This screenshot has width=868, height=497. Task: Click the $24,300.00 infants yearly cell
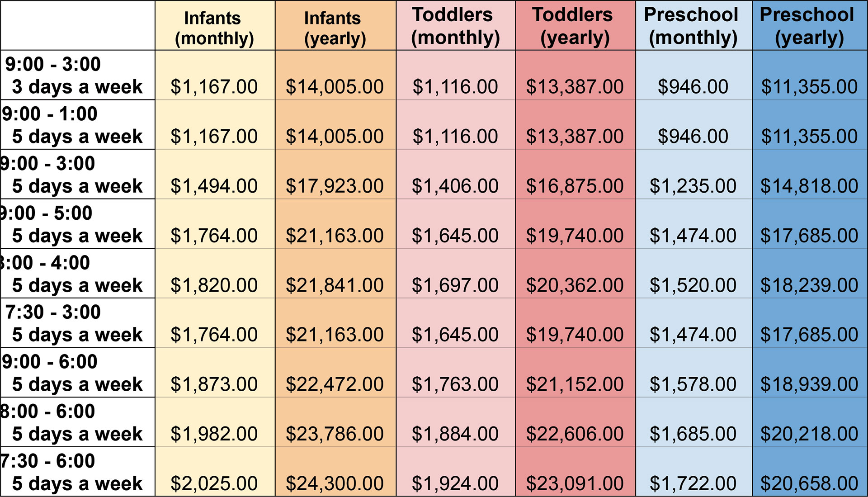coord(335,483)
